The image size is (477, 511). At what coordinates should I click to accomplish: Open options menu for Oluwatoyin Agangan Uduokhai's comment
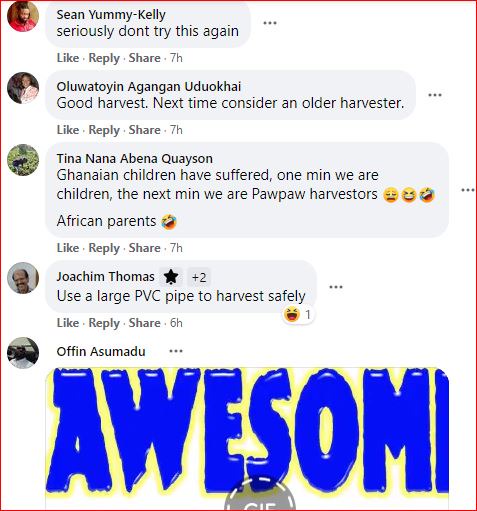tap(435, 95)
